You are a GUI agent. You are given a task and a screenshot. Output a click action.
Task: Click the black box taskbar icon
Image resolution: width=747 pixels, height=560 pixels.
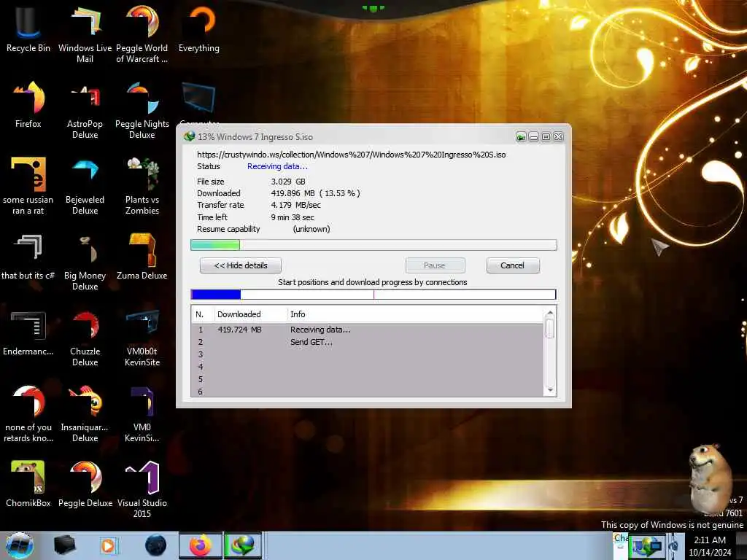(x=65, y=545)
